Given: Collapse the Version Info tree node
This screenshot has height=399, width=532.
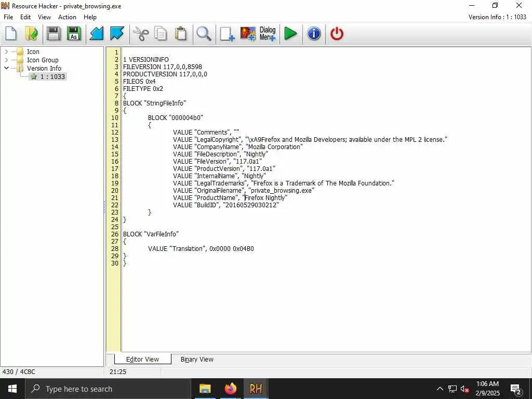Looking at the screenshot, I should 6,68.
